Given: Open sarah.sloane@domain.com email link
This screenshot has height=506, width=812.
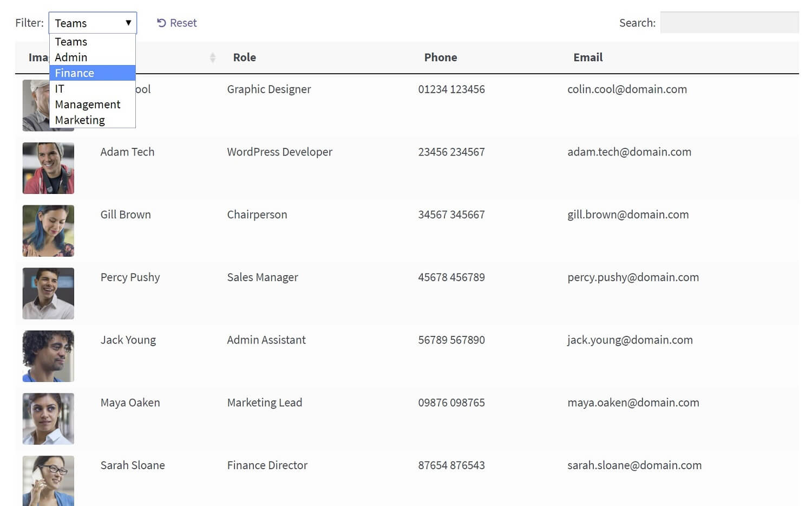Looking at the screenshot, I should [x=634, y=465].
